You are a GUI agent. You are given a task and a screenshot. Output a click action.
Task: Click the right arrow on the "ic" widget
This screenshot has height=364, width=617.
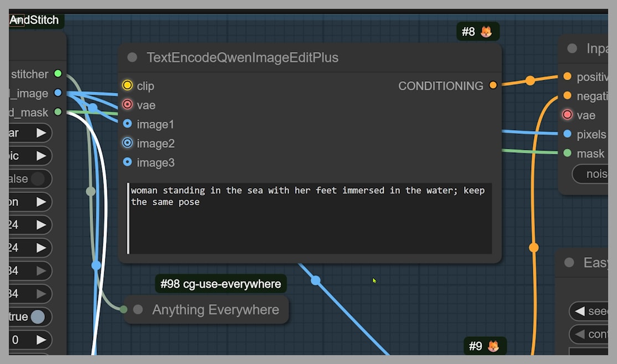click(x=41, y=156)
